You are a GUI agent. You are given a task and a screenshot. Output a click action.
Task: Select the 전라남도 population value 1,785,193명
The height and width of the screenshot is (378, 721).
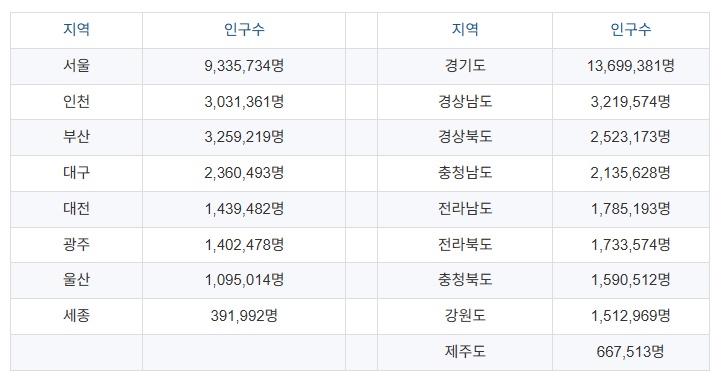click(630, 209)
